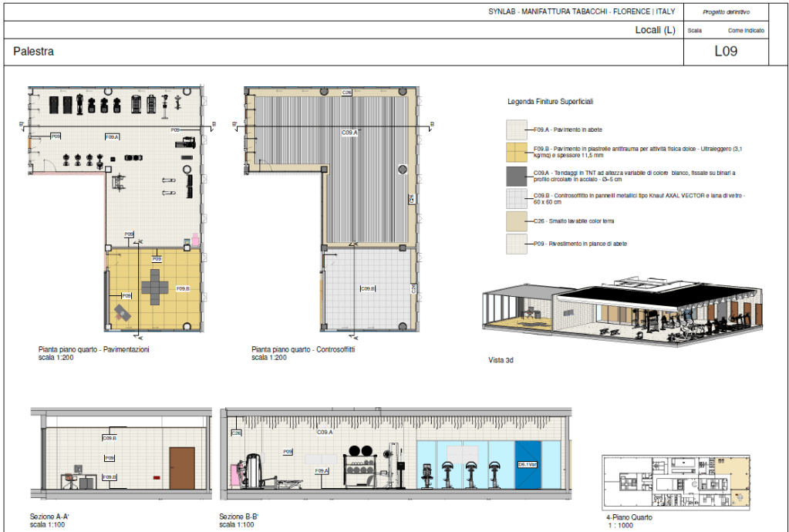Click the 'Legenda Finiture Superficiali' heading
The image size is (789, 532).
(550, 102)
